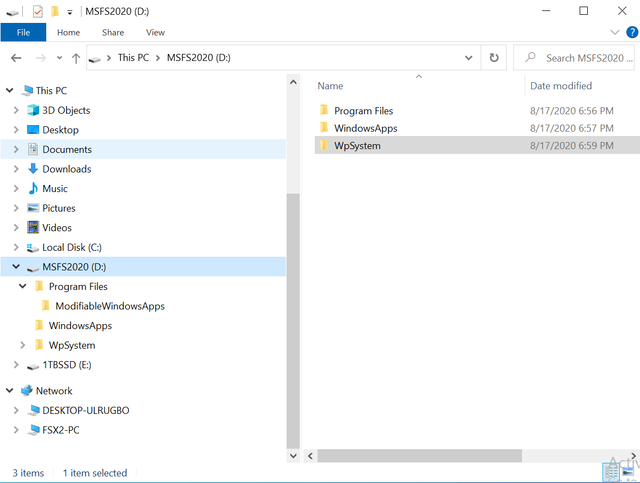Refresh the current folder view
The height and width of the screenshot is (483, 640).
494,58
